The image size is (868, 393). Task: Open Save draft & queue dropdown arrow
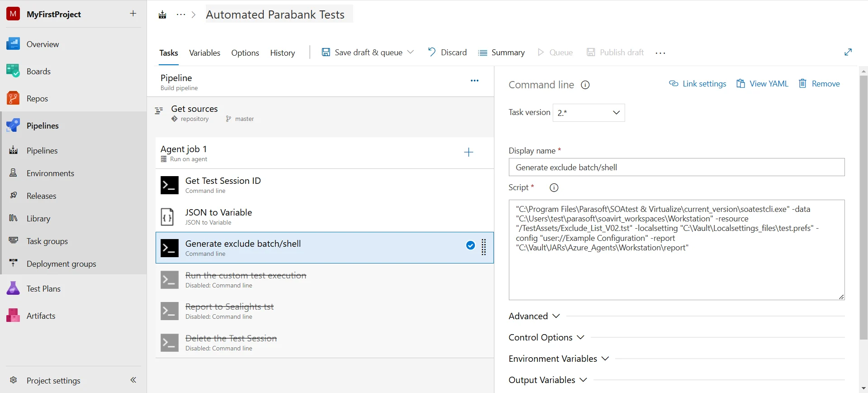click(x=411, y=52)
